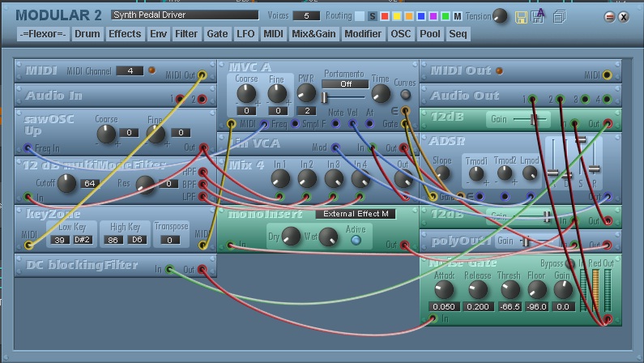Screen dimensions: 644x363
Task: Click the sawOSC Up Freq In jack
Action: coord(28,147)
